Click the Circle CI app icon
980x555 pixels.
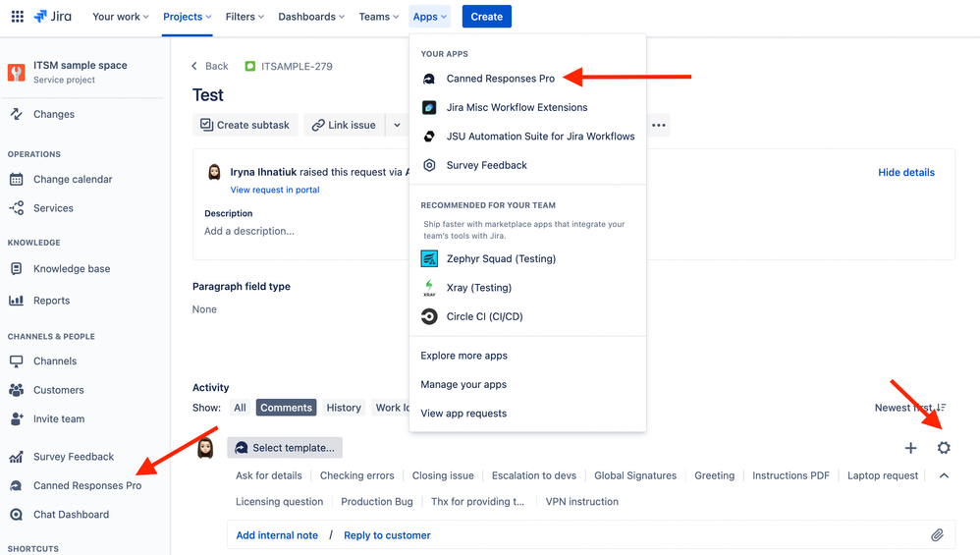point(429,317)
